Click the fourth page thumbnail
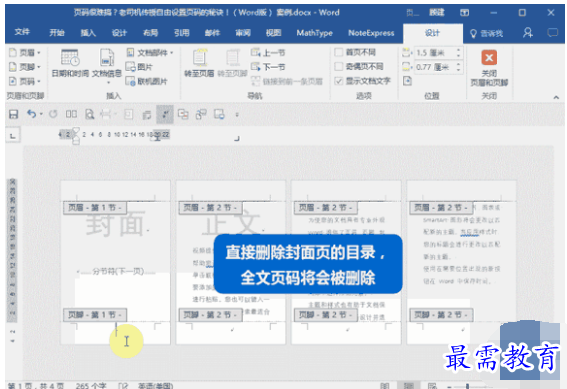The height and width of the screenshot is (389, 567). coord(461,262)
